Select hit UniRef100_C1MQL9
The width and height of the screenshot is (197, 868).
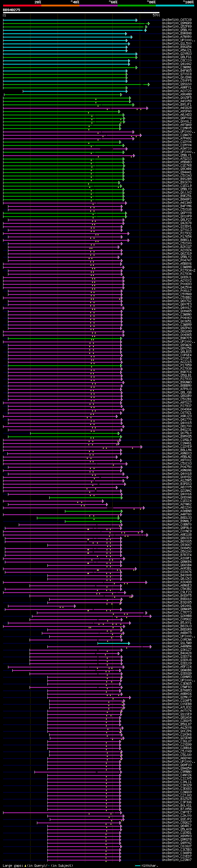[x=177, y=440]
